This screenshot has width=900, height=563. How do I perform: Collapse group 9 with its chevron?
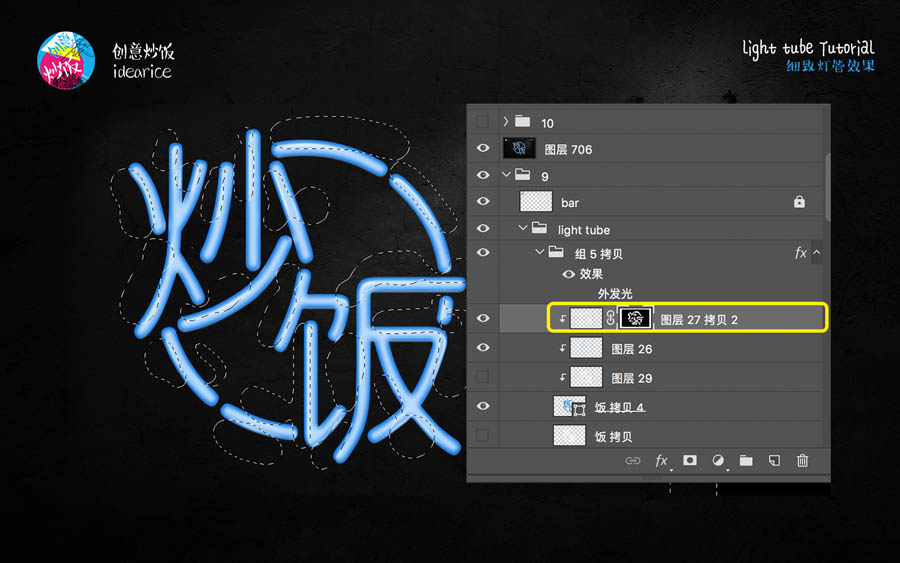pyautogui.click(x=506, y=174)
